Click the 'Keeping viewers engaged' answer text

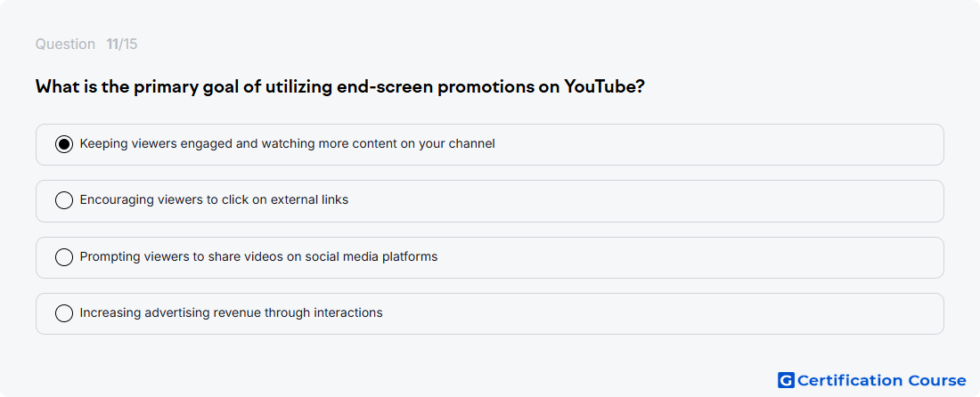click(288, 144)
